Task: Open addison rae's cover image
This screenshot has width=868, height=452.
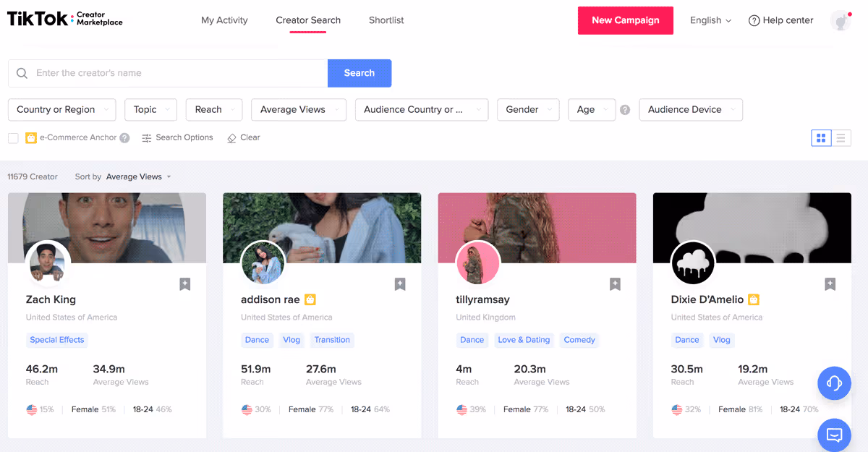Action: (322, 228)
